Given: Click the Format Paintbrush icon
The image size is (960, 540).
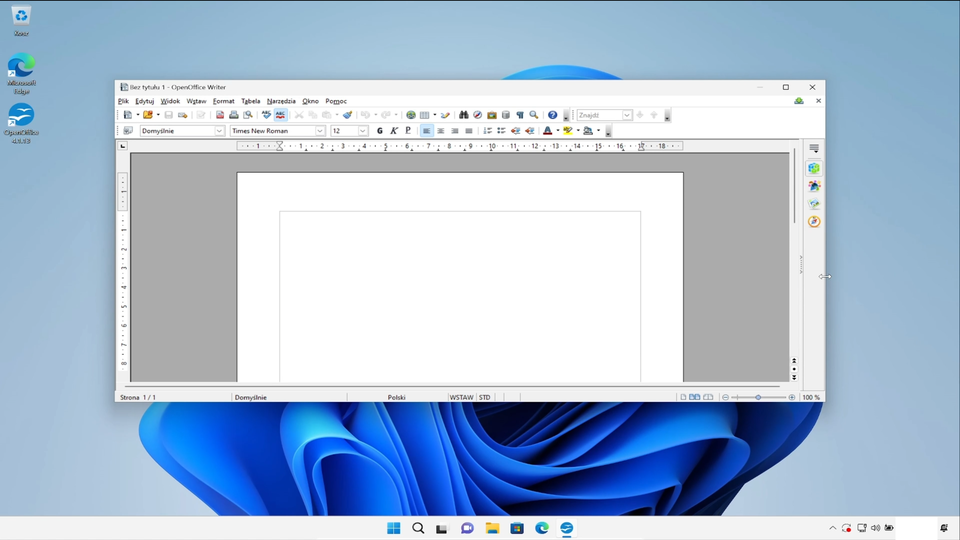Looking at the screenshot, I should coord(347,115).
